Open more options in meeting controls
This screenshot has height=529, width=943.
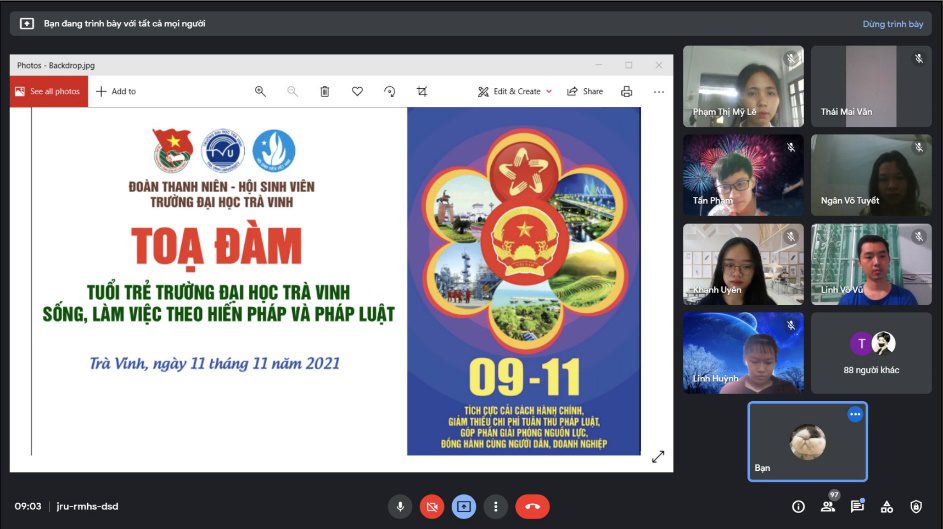pyautogui.click(x=496, y=506)
